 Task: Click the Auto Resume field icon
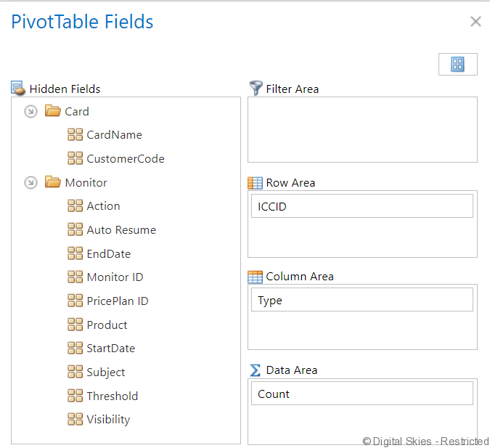[x=75, y=230]
